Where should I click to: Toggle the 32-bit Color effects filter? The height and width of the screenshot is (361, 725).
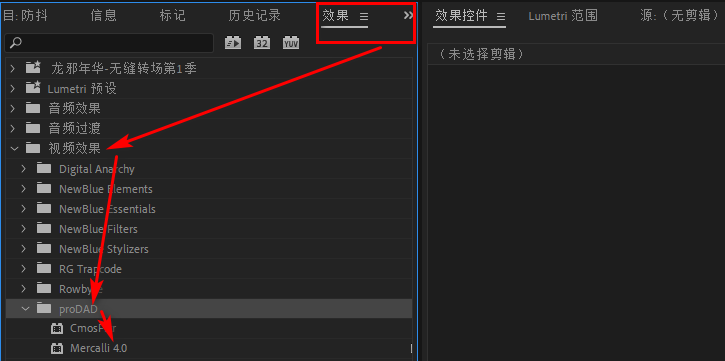click(262, 43)
